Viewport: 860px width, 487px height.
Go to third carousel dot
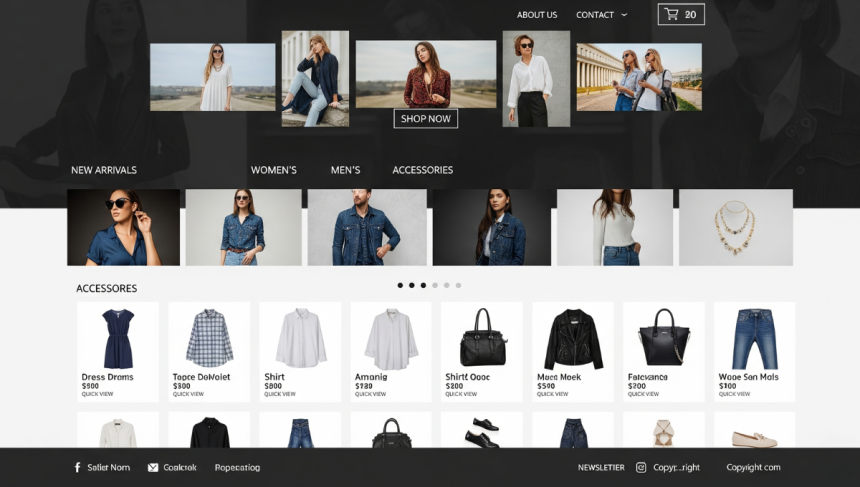[x=423, y=285]
